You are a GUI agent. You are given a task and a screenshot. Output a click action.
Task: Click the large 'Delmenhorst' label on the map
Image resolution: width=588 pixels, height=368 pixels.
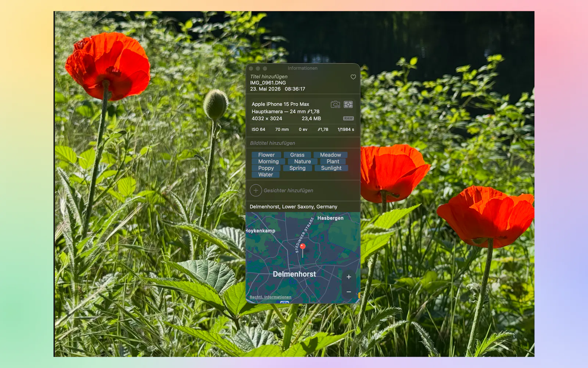point(294,274)
